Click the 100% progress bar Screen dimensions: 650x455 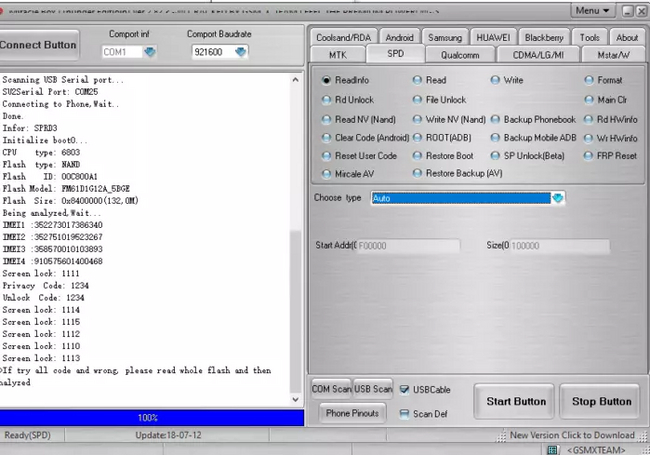(148, 417)
